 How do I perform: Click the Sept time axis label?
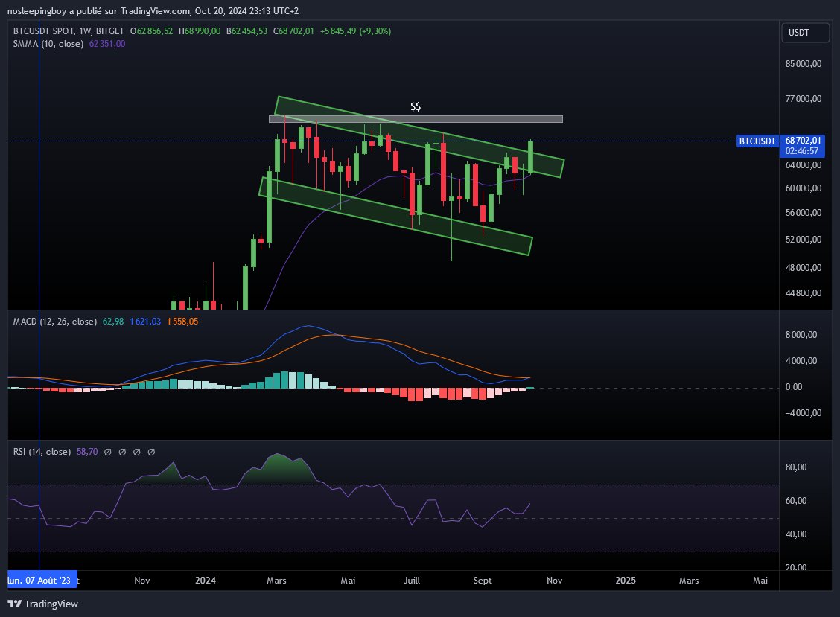point(483,580)
